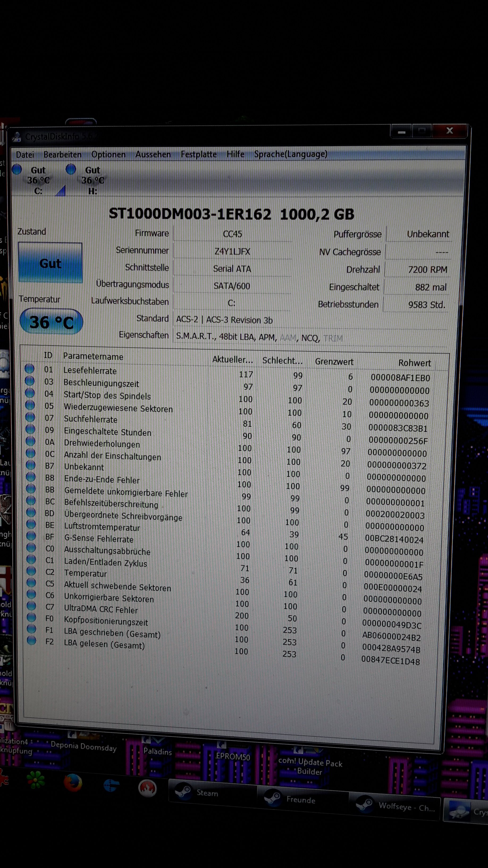Open the Optionen menu
488x868 pixels.
click(108, 155)
